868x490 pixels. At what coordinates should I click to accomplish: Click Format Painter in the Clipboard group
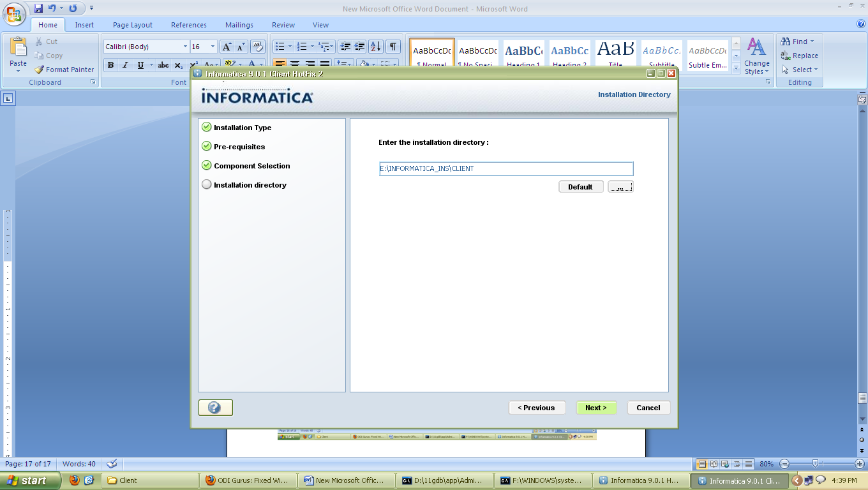point(64,70)
